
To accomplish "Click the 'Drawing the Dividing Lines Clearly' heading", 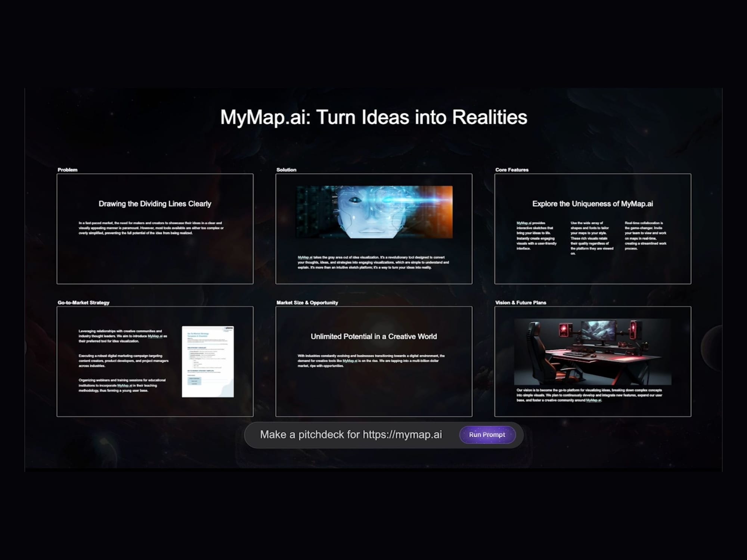I will click(155, 204).
